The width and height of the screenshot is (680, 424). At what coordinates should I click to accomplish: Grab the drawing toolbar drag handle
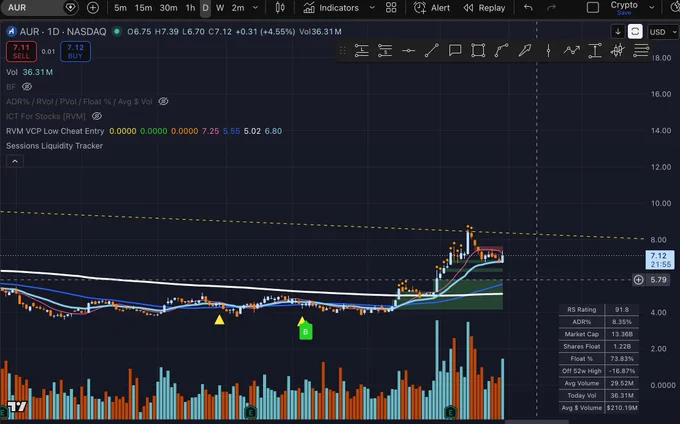tap(342, 51)
